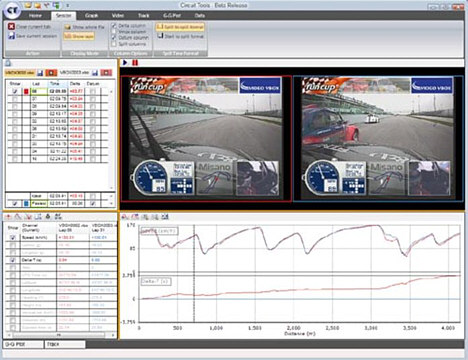Uncheck Speed channel show checkbox

(x=13, y=237)
